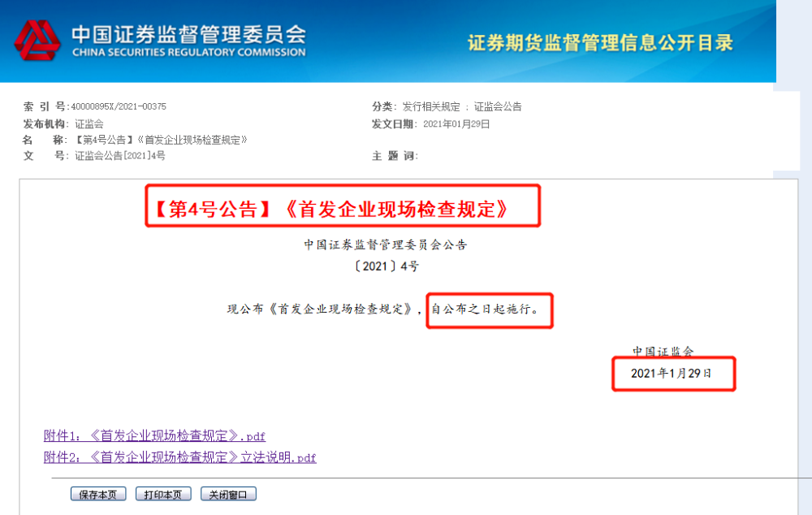812x515 pixels.
Task: Click the name field 【第4号公告】《首发企业现场检查规定》
Action: click(x=162, y=140)
